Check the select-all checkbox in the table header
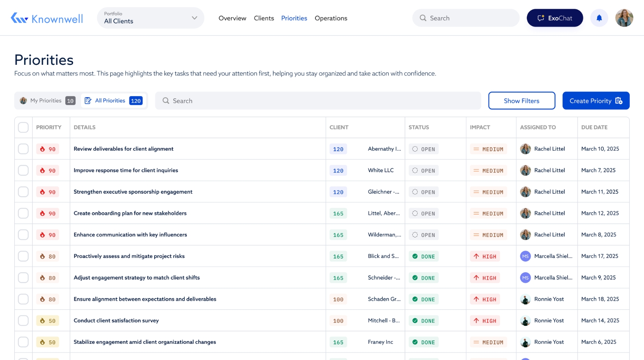 pyautogui.click(x=23, y=127)
